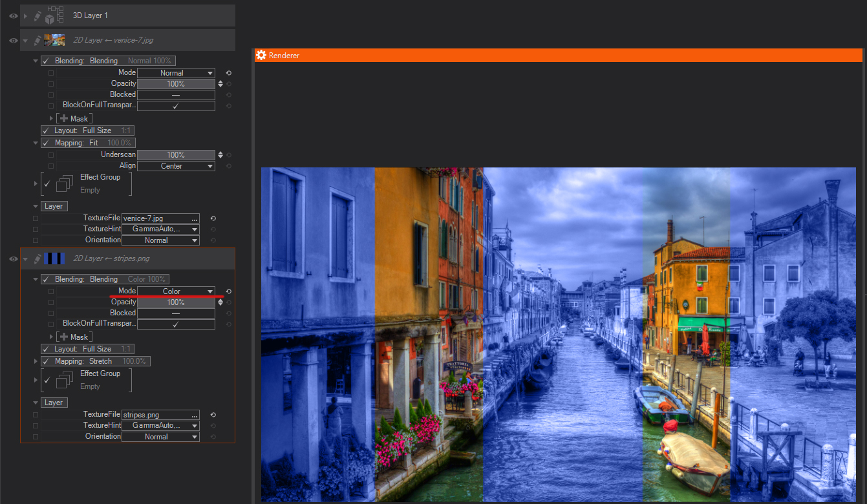
Task: Select the 2D Layer venice-7.jpg header
Action: click(x=113, y=40)
